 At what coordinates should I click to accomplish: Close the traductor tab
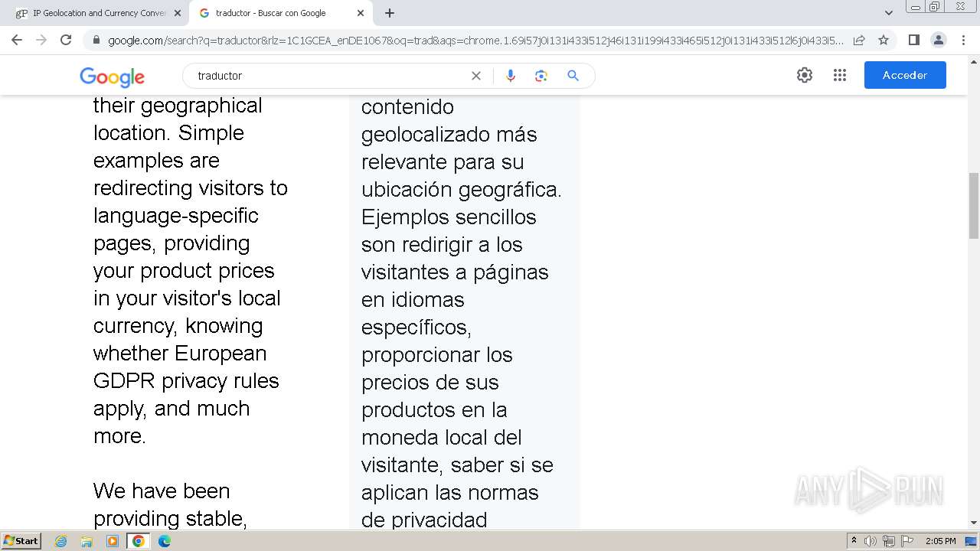click(361, 13)
